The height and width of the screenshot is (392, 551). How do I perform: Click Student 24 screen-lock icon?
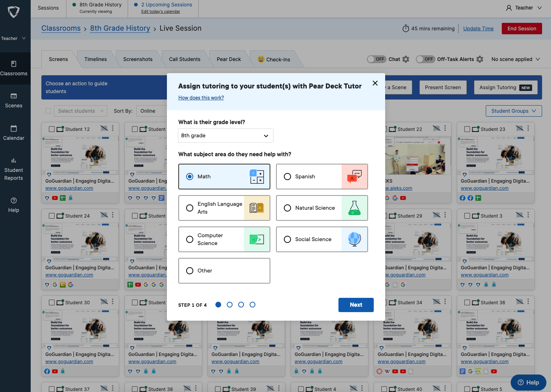click(104, 215)
